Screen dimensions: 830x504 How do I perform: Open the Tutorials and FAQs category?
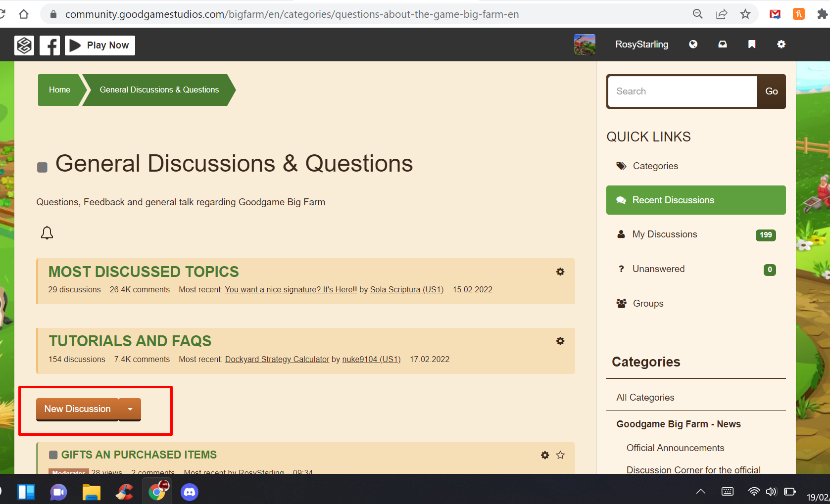click(130, 341)
